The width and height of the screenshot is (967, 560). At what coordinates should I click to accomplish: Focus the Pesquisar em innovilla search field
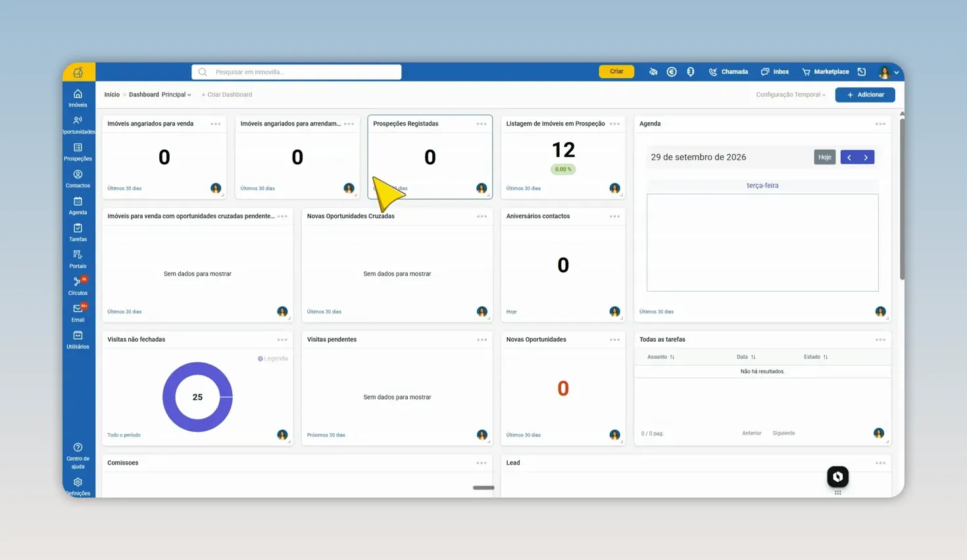(297, 72)
